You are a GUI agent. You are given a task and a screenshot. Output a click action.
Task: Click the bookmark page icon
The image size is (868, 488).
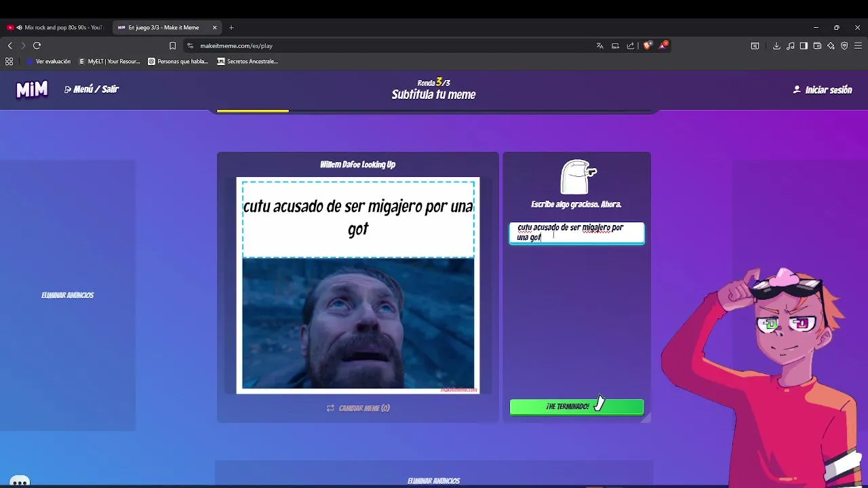click(x=172, y=45)
